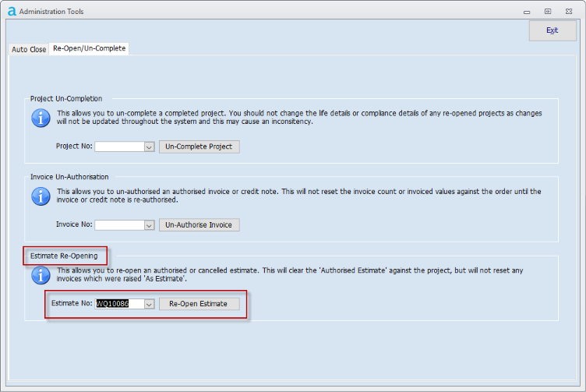Select the Re-Open/Un-Complete tab
This screenshot has height=392, width=586.
(x=88, y=48)
